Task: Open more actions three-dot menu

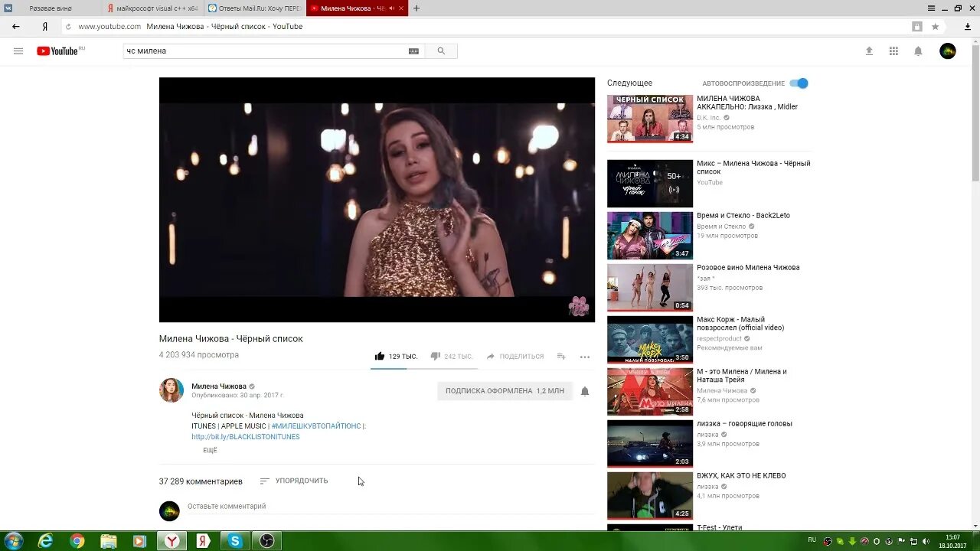Action: 585,357
